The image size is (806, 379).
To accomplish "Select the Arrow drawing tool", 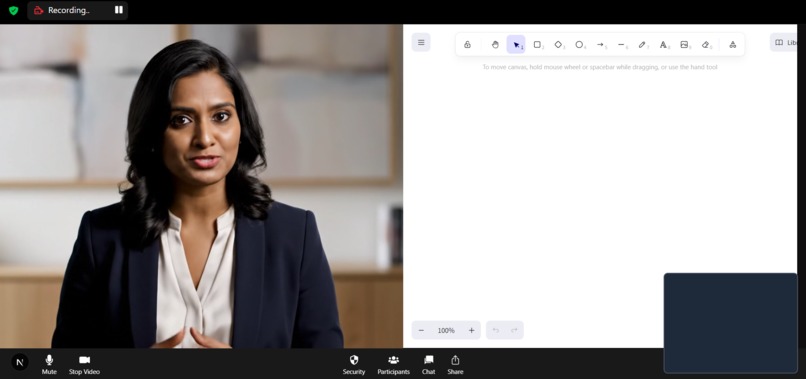I will 600,45.
